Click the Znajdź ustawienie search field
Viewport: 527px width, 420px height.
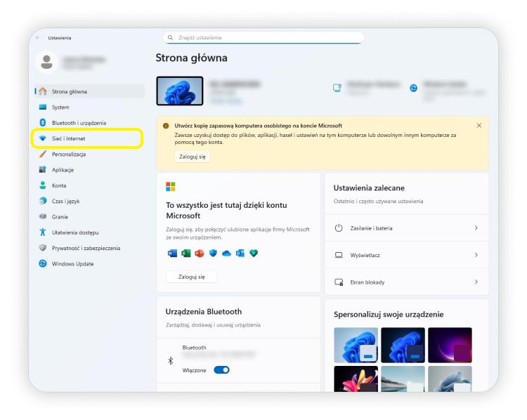(x=263, y=38)
